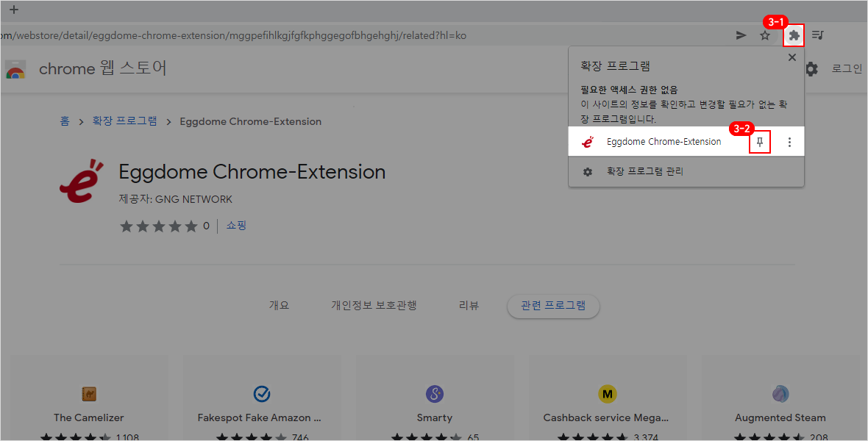Open the 개인정보 보호관행 tab
This screenshot has height=441, width=868.
point(374,306)
